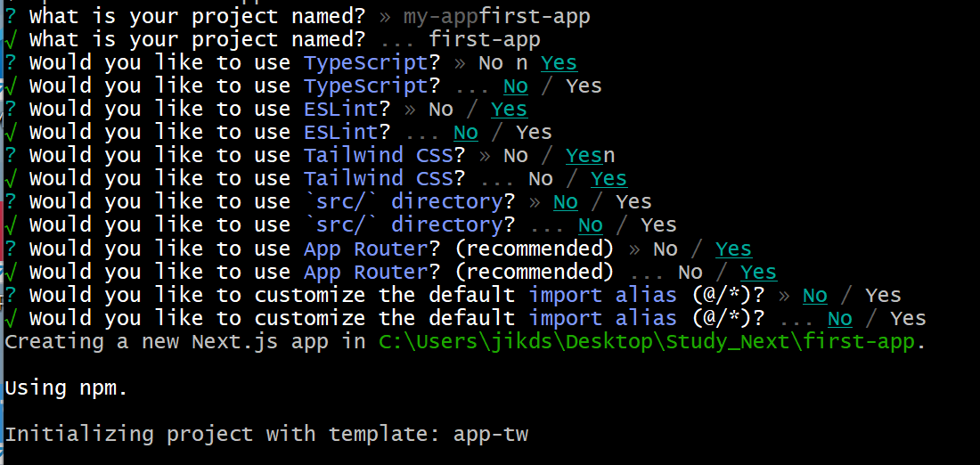Image resolution: width=980 pixels, height=465 pixels.
Task: Click the 'Creating a new Next.js app in' text
Action: [185, 342]
